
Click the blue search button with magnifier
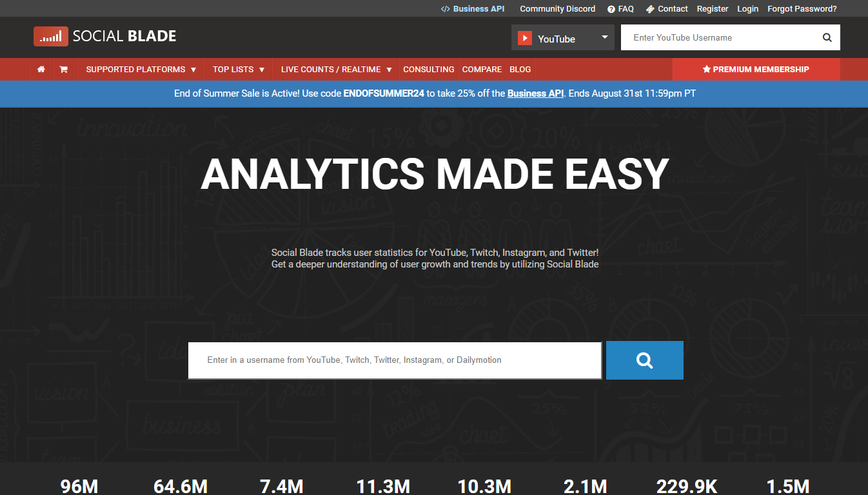tap(645, 360)
